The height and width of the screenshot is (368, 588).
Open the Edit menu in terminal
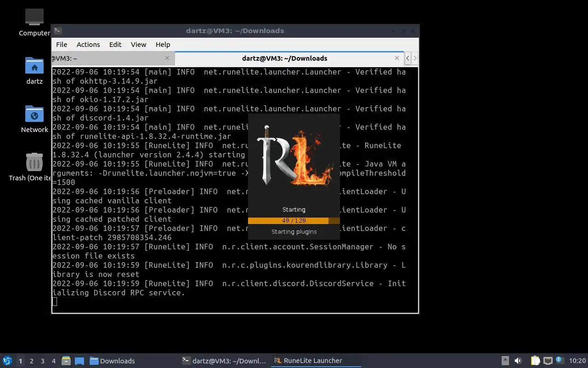pyautogui.click(x=115, y=45)
